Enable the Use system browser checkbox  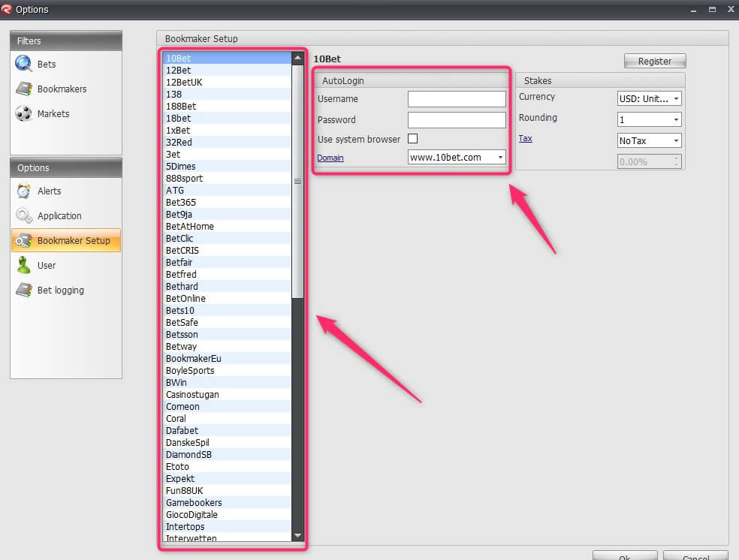412,139
